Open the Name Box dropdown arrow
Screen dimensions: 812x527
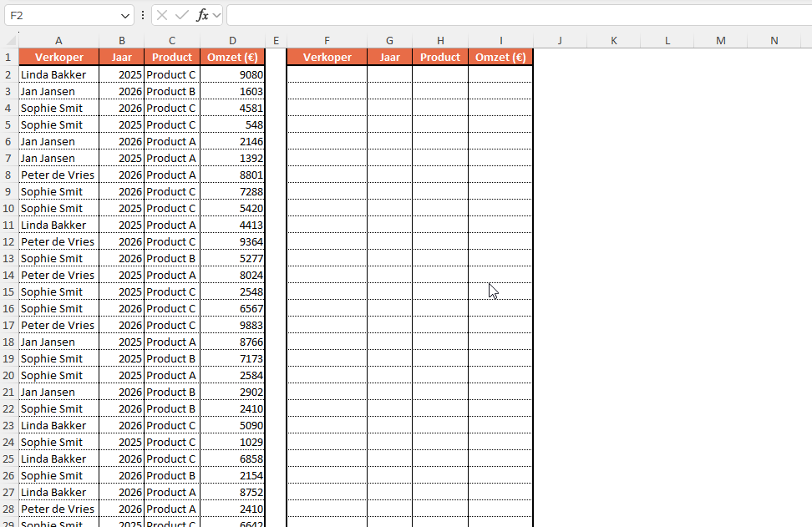pyautogui.click(x=125, y=14)
